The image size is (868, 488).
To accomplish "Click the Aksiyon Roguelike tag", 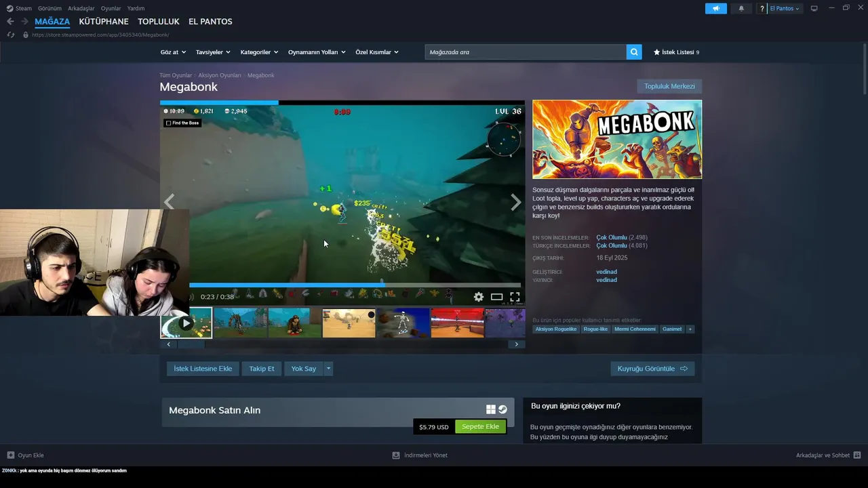I will [x=556, y=329].
